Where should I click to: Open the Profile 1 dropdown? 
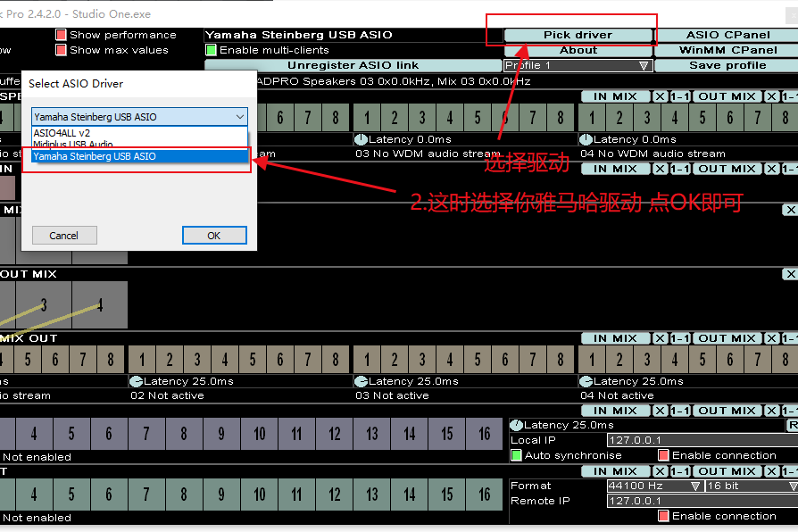tap(578, 65)
